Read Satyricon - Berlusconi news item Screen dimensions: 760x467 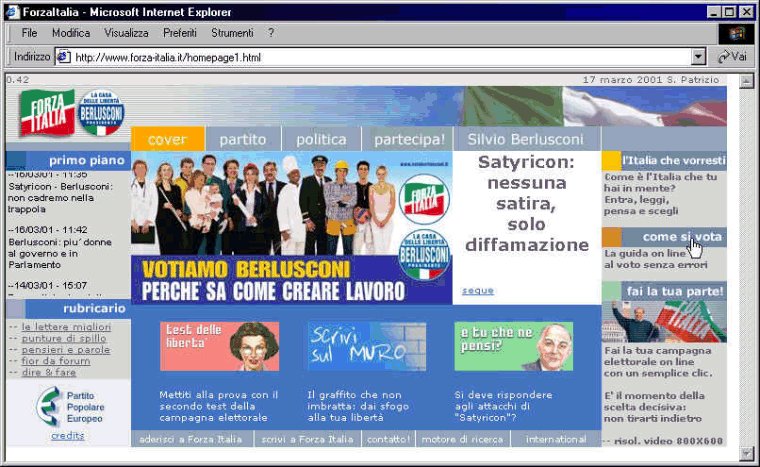coord(61,198)
